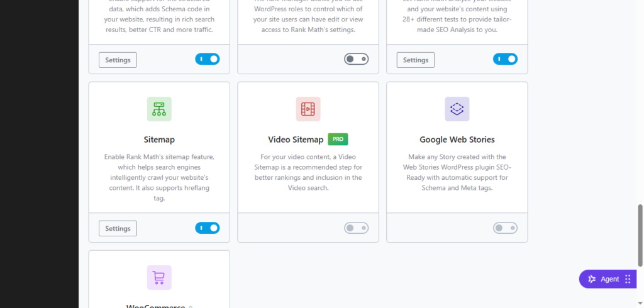The image size is (644, 308).
Task: Click the Google Web Stories layers icon
Action: [457, 109]
